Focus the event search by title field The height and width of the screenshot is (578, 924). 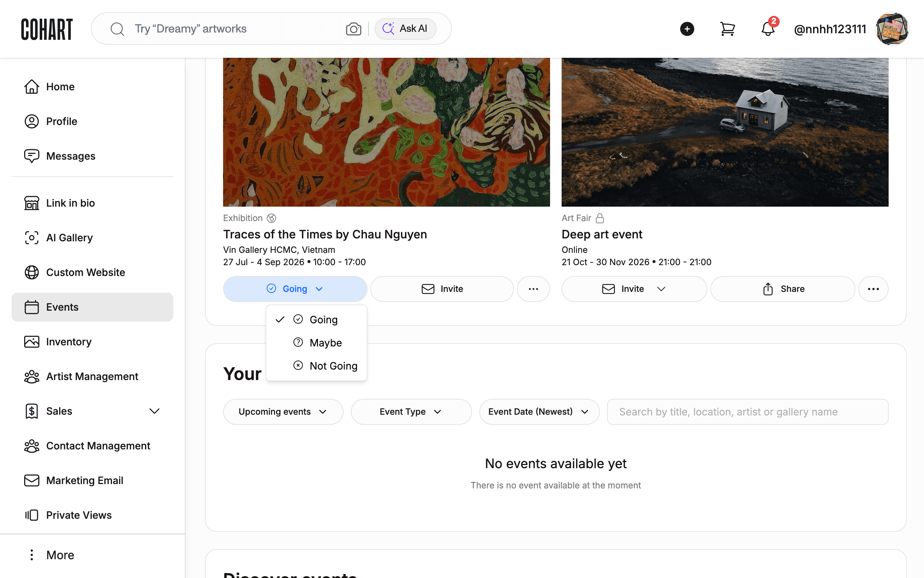(748, 412)
